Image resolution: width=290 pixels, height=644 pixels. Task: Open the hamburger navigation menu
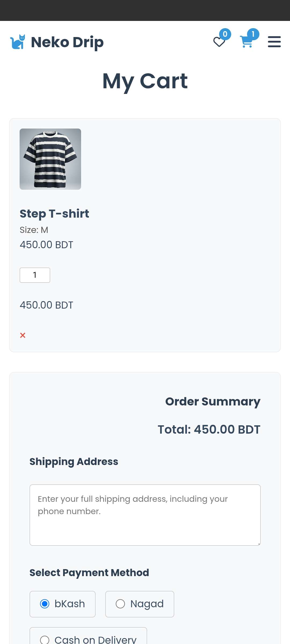pyautogui.click(x=274, y=42)
